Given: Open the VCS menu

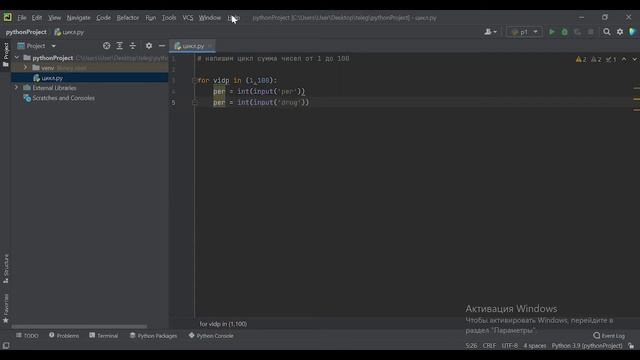Looking at the screenshot, I should point(188,18).
